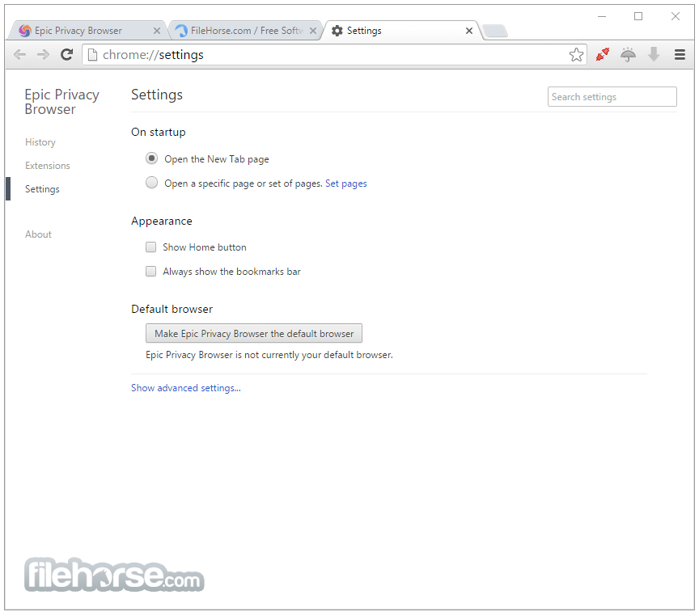Click the 'Appearance' heading
The image size is (699, 616).
[161, 222]
